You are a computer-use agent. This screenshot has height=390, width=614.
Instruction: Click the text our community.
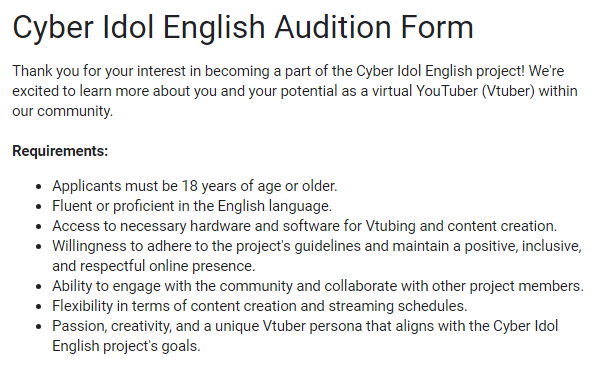coord(62,111)
